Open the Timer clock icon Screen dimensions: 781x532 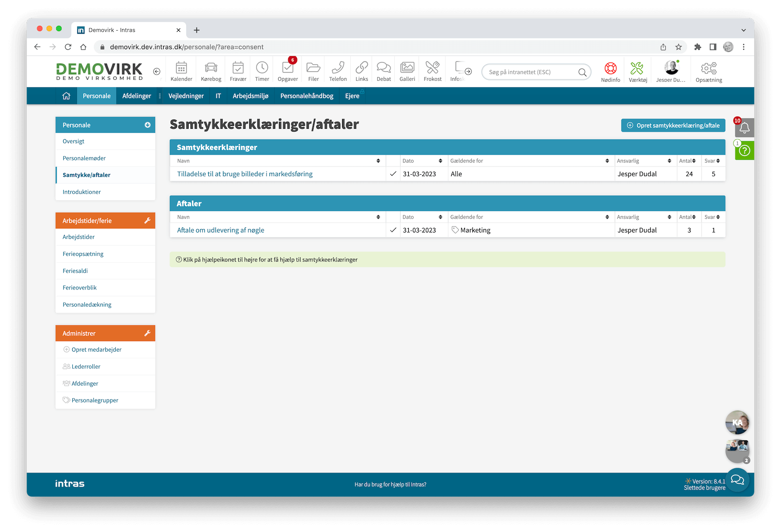coord(262,71)
